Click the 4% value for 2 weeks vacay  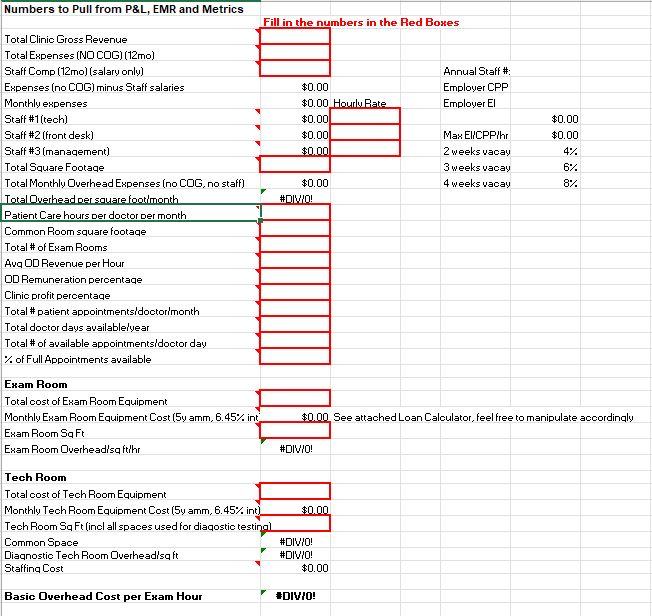pyautogui.click(x=570, y=151)
